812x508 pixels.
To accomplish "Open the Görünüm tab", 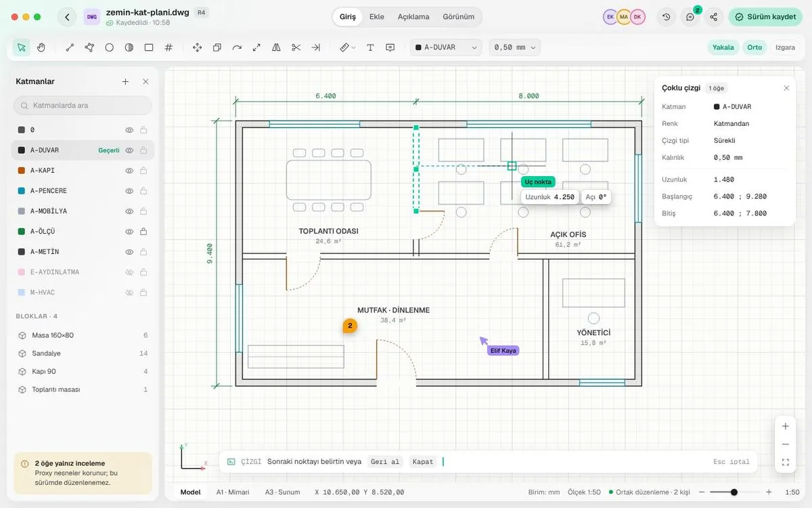I will click(458, 17).
